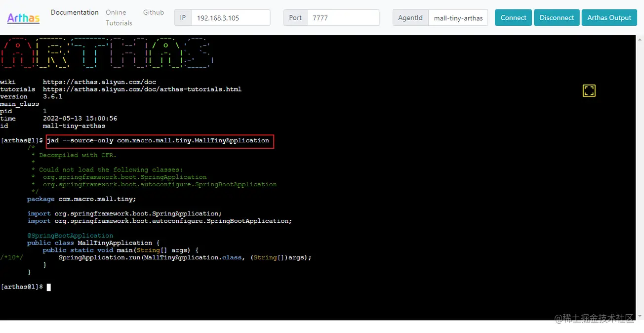
Task: Open Online Tutorials link
Action: (119, 18)
